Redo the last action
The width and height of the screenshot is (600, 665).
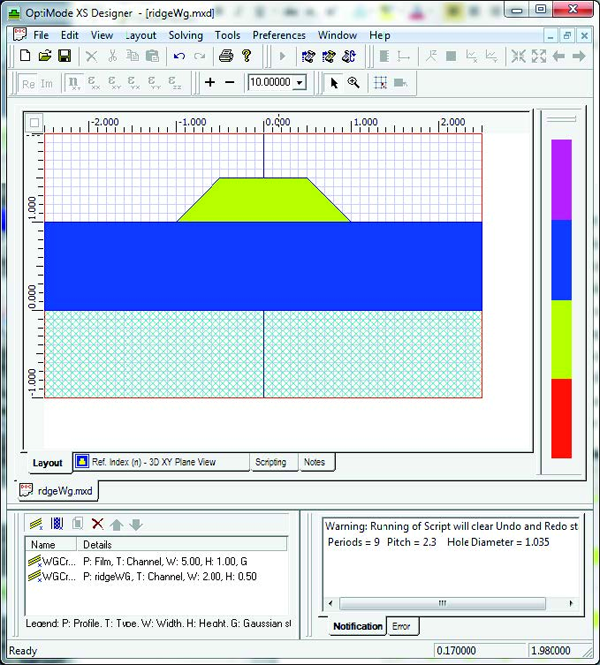pos(199,56)
